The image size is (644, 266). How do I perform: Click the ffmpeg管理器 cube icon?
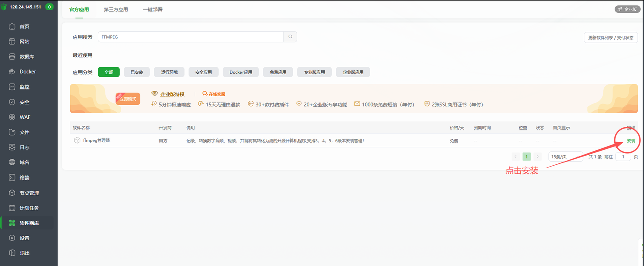pyautogui.click(x=77, y=140)
